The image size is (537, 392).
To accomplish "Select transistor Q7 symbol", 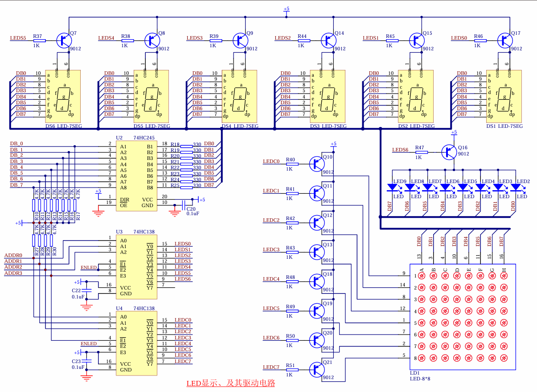I will tap(64, 41).
